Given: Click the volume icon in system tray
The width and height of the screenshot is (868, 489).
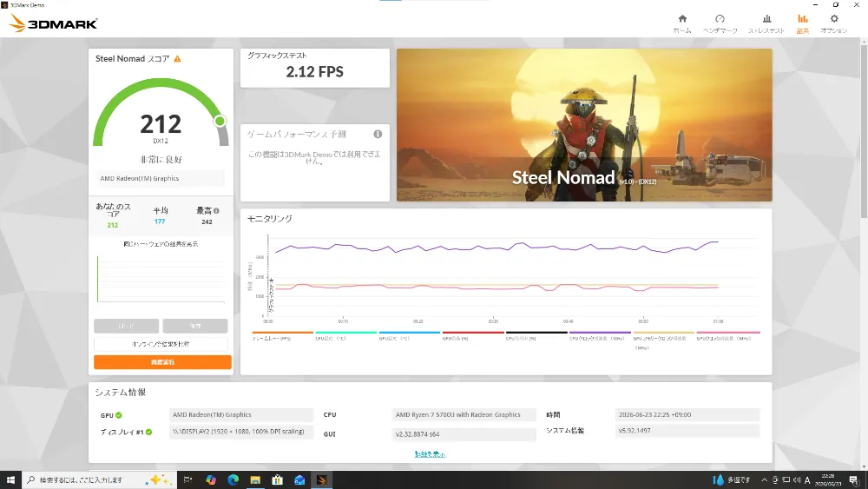Looking at the screenshot, I should coord(797,479).
